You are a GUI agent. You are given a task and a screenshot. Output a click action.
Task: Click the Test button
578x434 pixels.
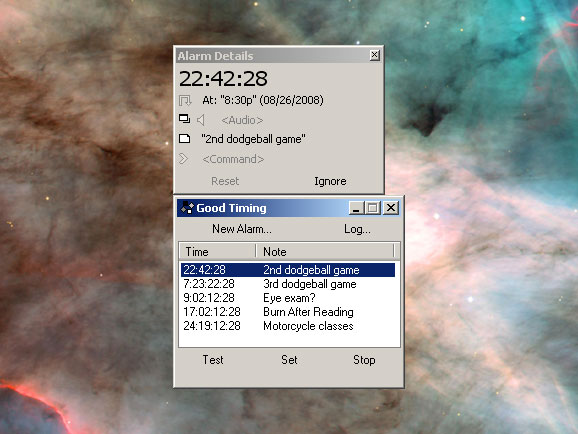(213, 360)
